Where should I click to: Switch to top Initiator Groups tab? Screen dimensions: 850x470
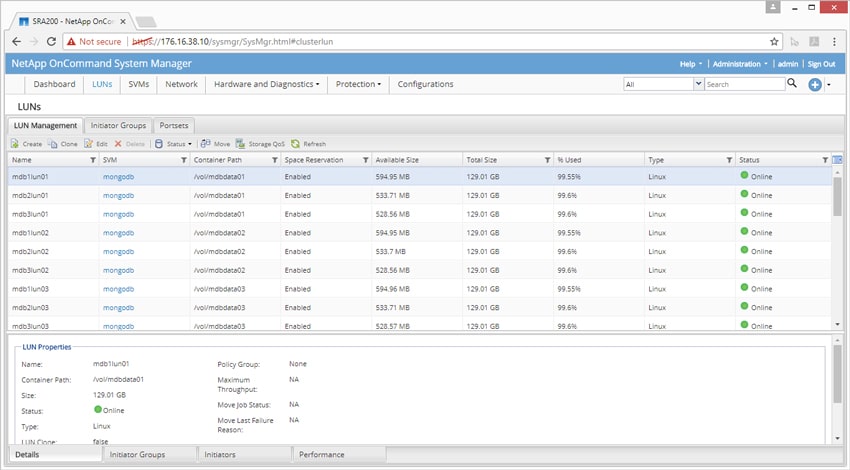click(118, 125)
